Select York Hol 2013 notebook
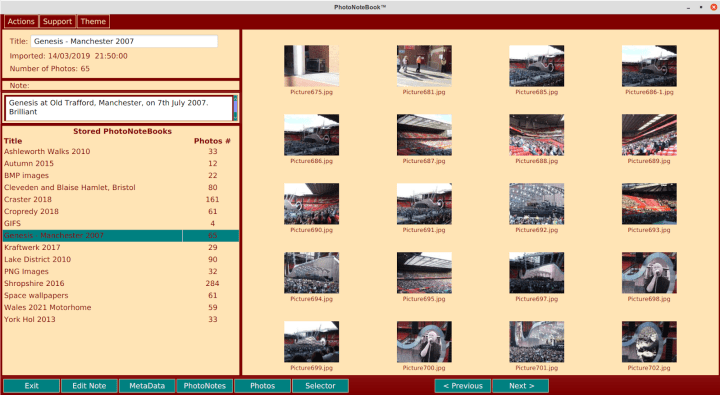This screenshot has height=395, width=720. pyautogui.click(x=121, y=319)
